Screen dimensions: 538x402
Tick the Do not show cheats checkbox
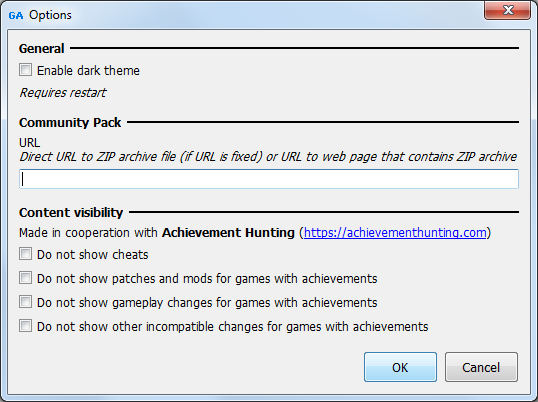coord(25,254)
